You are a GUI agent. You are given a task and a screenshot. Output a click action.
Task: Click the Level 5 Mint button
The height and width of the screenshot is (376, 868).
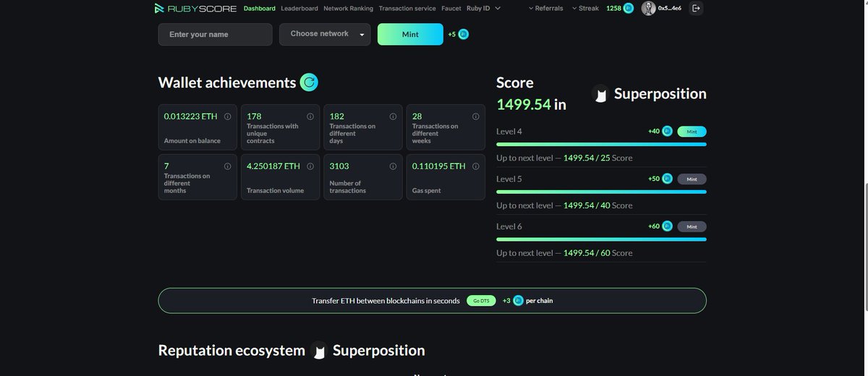(x=692, y=179)
